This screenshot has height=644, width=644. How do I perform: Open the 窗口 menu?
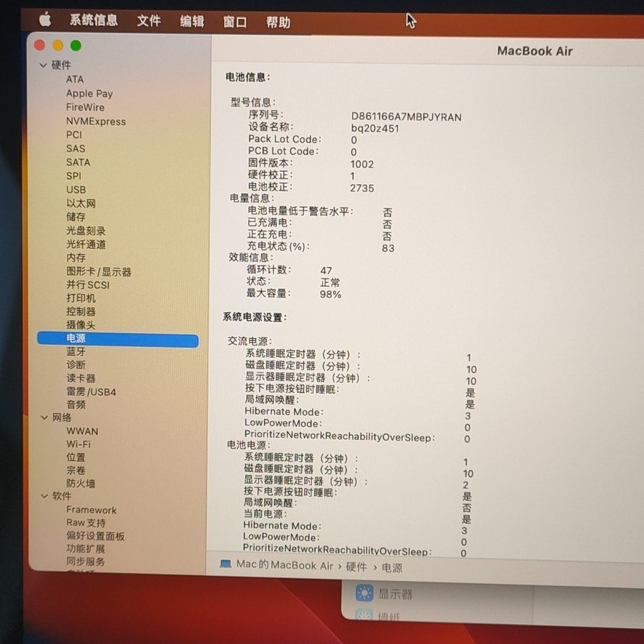(235, 21)
